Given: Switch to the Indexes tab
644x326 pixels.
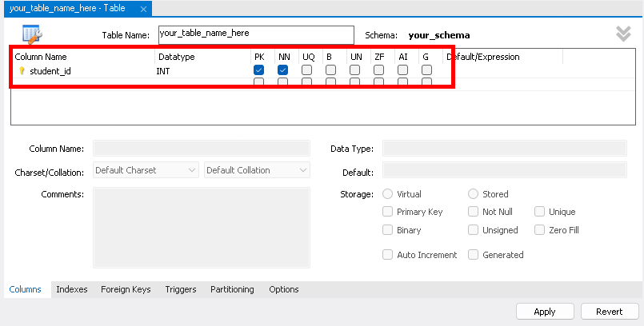Looking at the screenshot, I should tap(72, 289).
